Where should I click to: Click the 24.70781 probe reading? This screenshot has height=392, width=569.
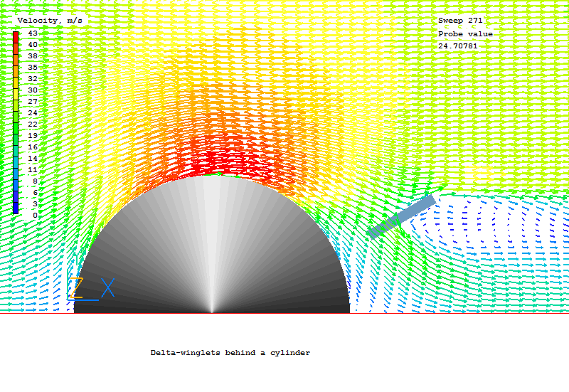tap(457, 46)
